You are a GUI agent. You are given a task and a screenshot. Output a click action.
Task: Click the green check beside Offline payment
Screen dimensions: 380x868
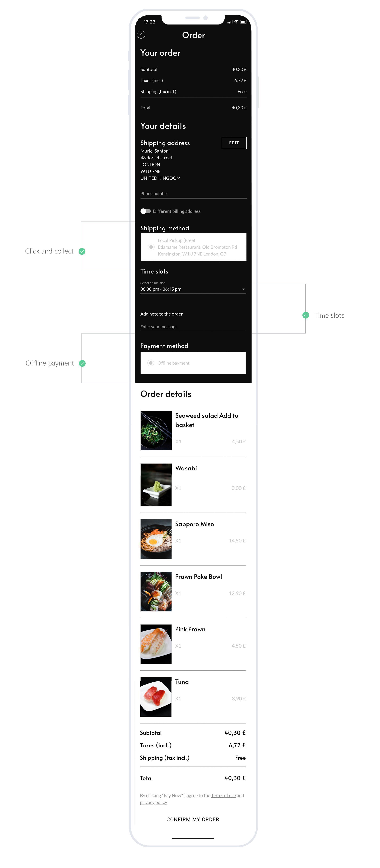click(82, 363)
